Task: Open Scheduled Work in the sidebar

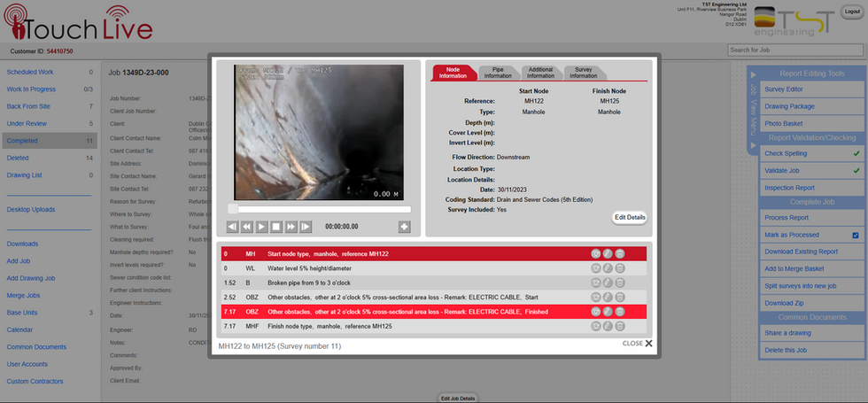Action: click(30, 72)
